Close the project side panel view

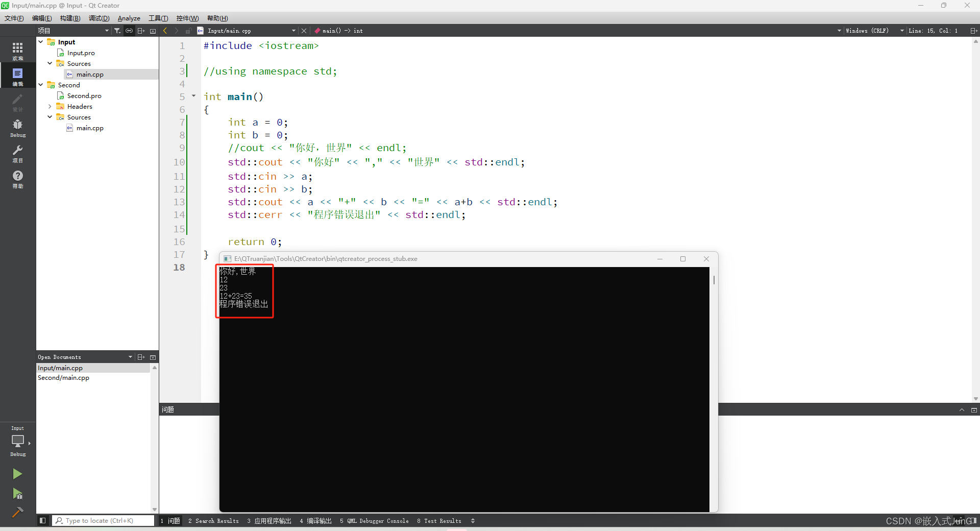(153, 31)
